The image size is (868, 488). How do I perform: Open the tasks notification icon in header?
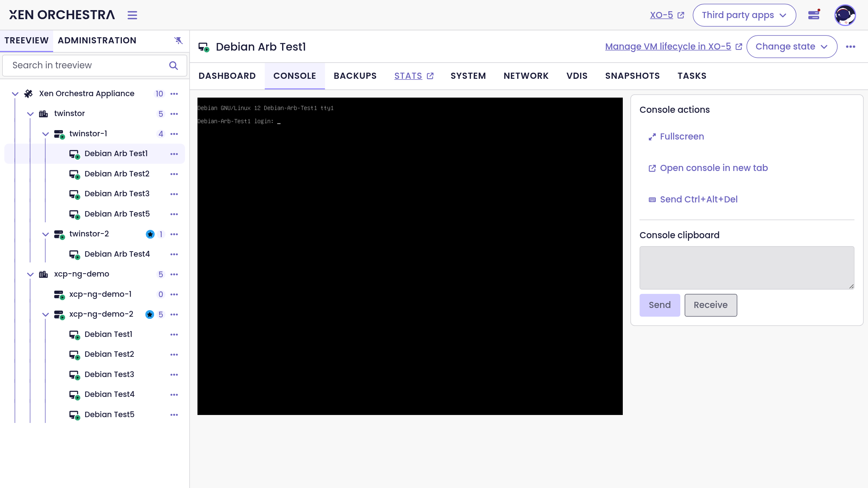point(814,15)
